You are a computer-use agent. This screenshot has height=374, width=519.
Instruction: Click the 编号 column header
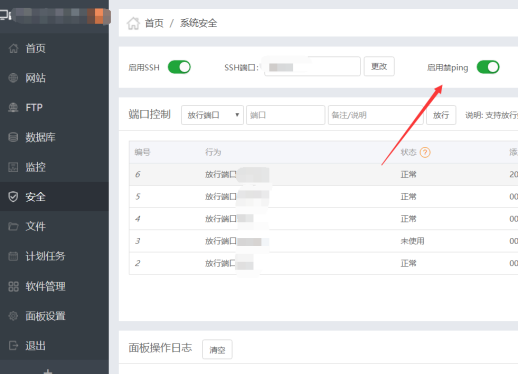pyautogui.click(x=142, y=152)
